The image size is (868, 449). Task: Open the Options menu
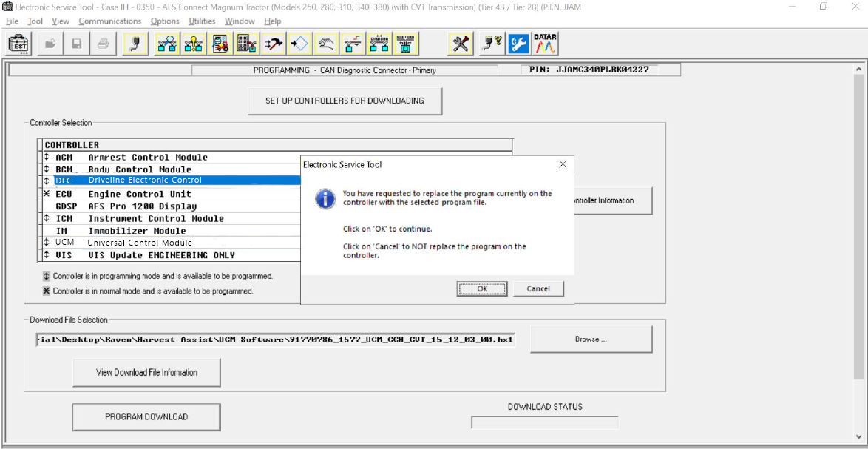point(165,21)
